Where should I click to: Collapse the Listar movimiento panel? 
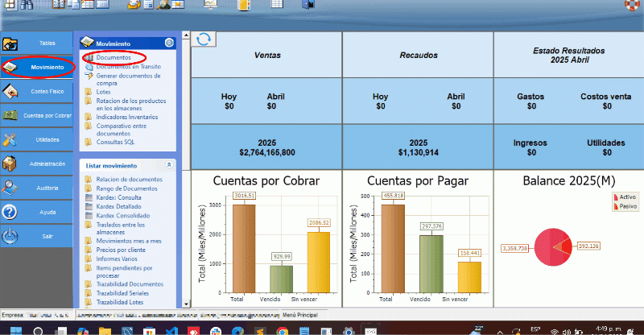[x=168, y=164]
